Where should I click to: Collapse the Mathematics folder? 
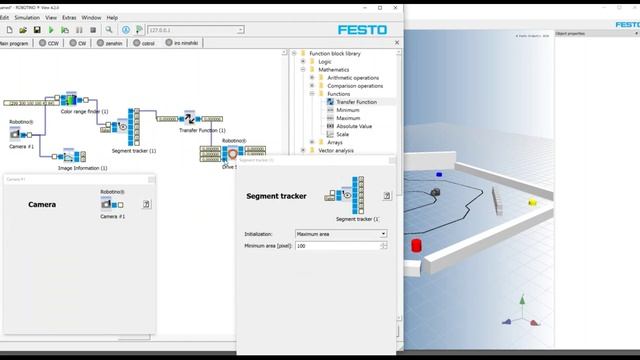pyautogui.click(x=303, y=70)
